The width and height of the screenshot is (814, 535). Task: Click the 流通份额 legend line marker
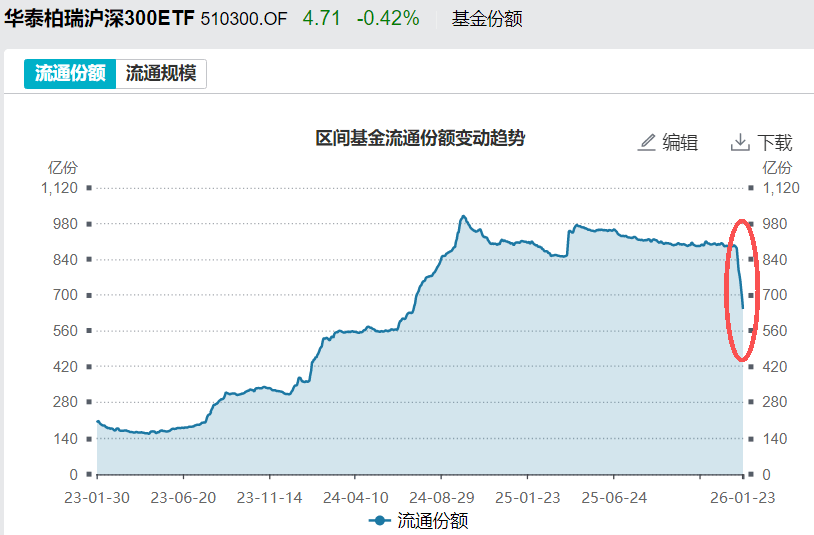(380, 520)
